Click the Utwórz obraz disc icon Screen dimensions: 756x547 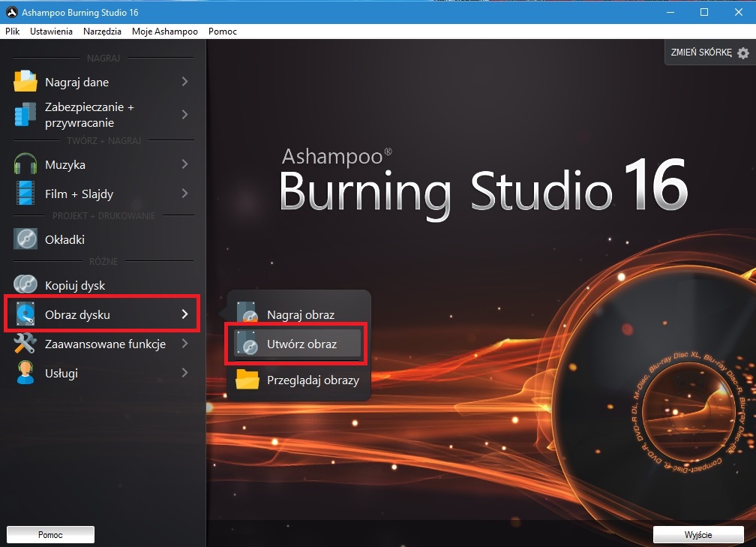[x=247, y=343]
